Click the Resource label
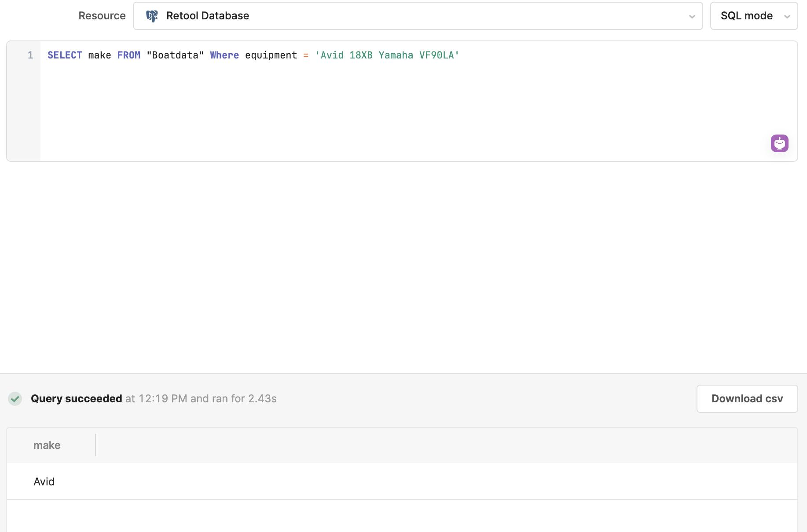 (x=102, y=16)
